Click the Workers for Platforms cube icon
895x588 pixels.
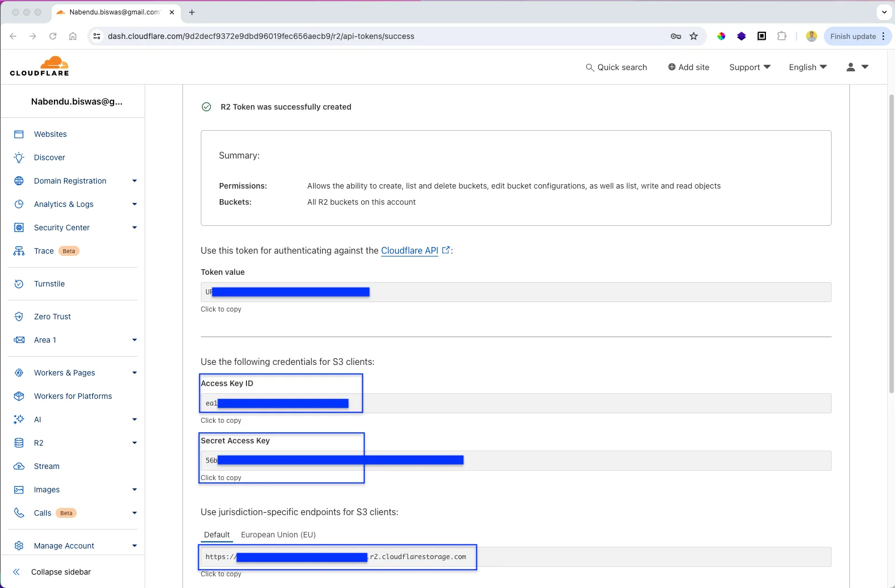[x=19, y=396]
